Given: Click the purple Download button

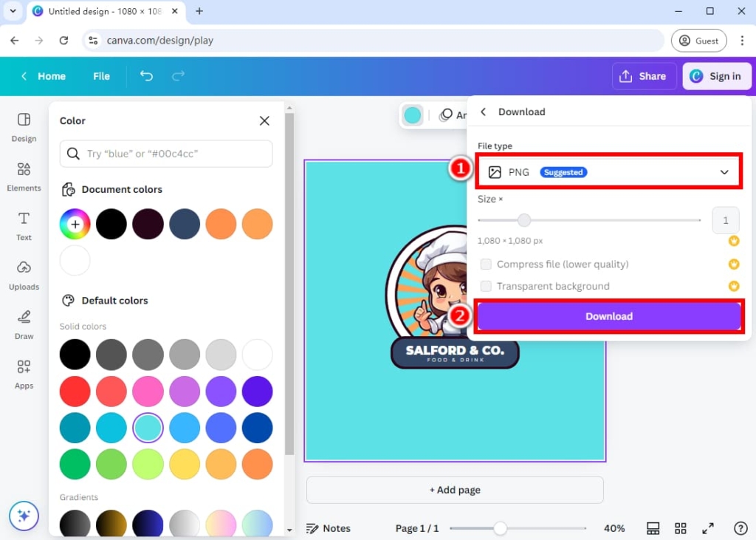Looking at the screenshot, I should (x=608, y=315).
